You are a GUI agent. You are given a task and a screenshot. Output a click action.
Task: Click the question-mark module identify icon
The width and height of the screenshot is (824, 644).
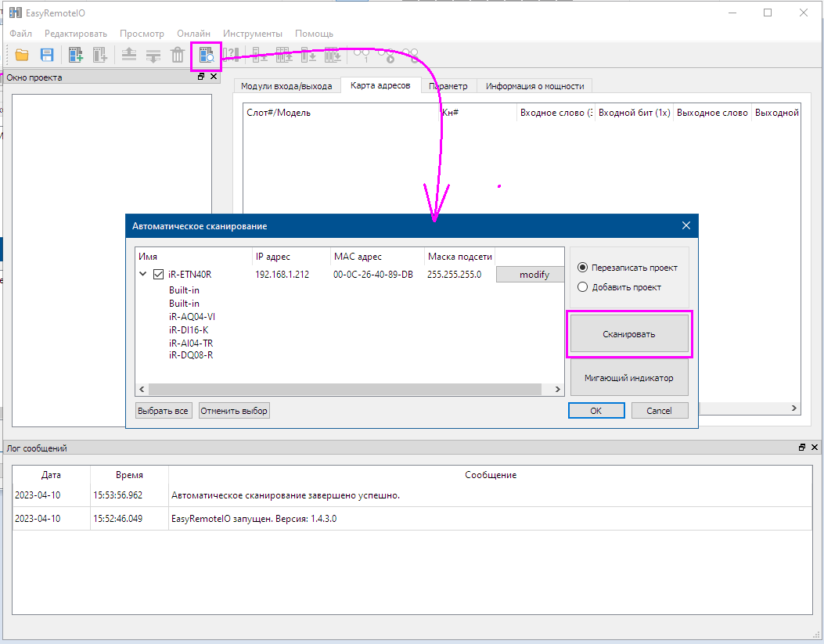click(x=231, y=55)
